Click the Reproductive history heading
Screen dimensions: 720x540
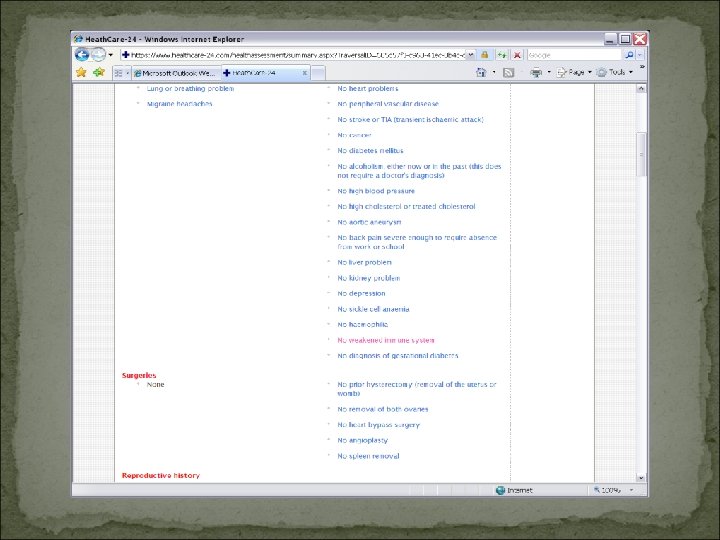pyautogui.click(x=161, y=476)
